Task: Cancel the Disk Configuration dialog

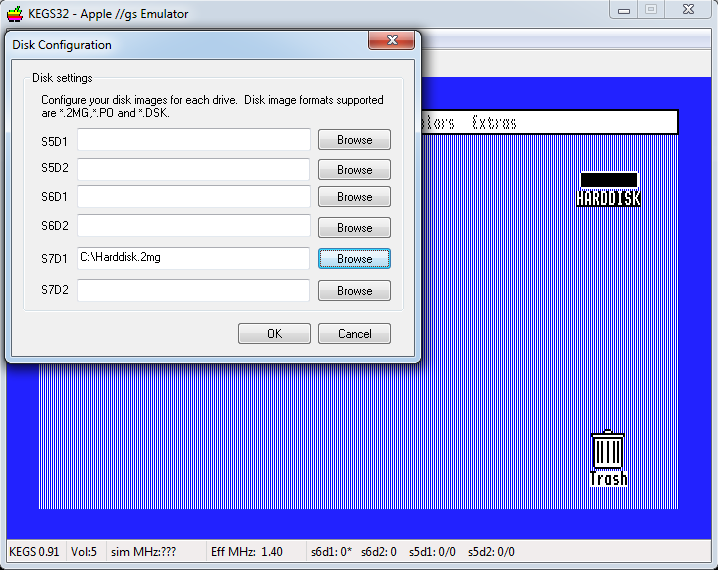Action: coord(354,334)
